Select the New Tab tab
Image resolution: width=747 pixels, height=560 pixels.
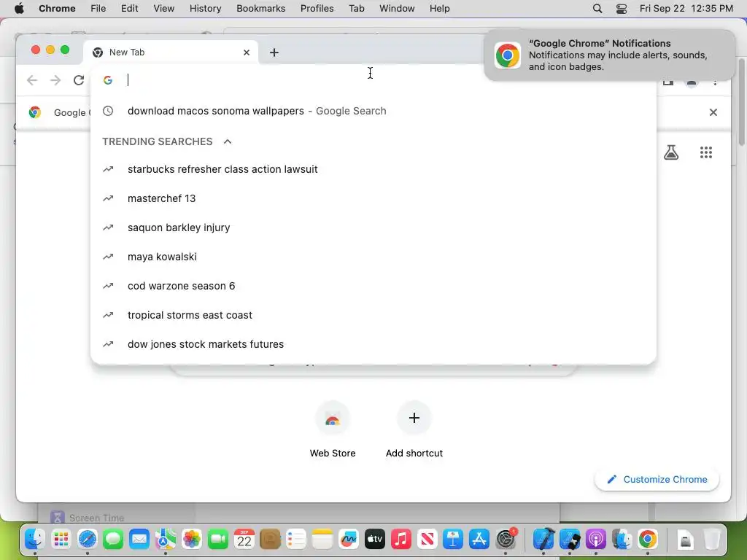(171, 52)
